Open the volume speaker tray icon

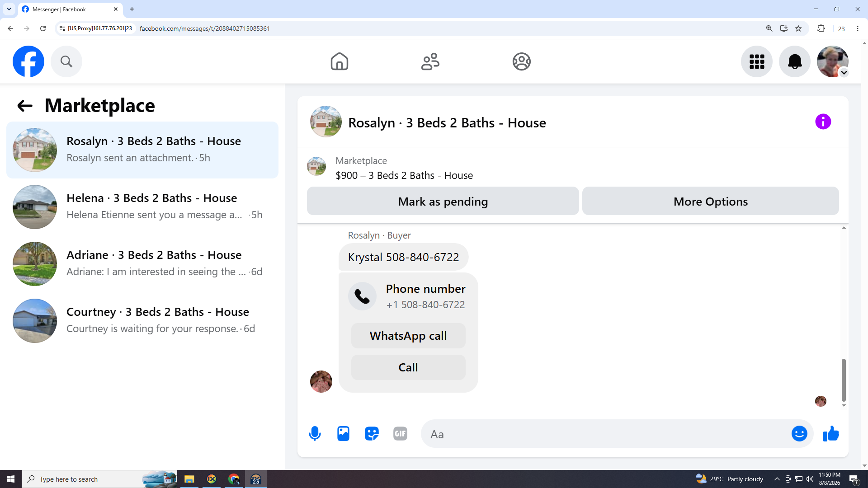point(810,479)
